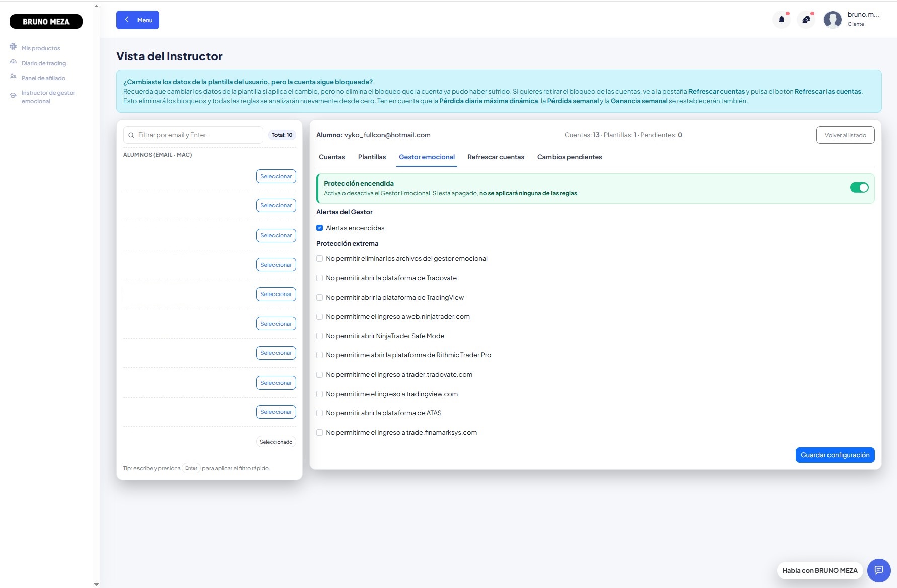Turn off the Protección encendida switch
The image size is (897, 588).
click(x=859, y=188)
